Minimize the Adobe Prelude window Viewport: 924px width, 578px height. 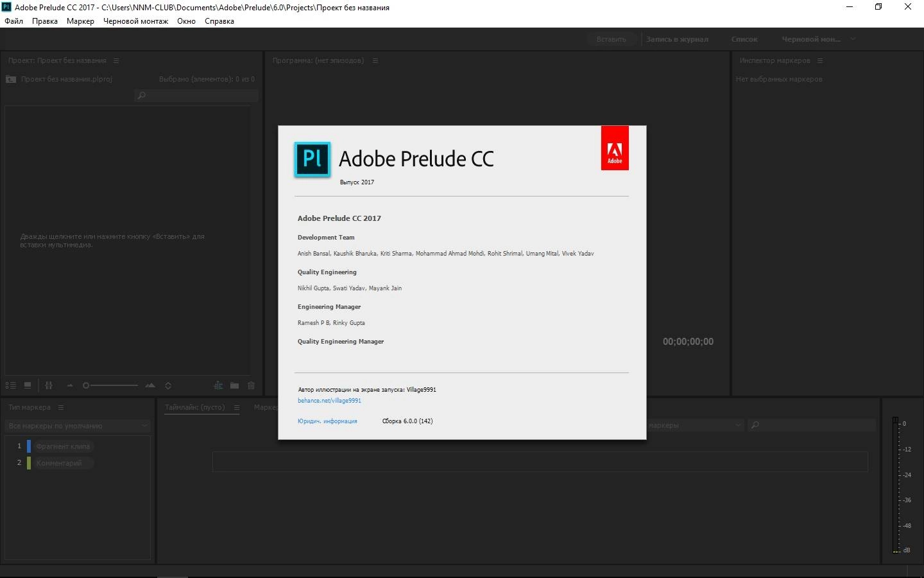point(850,7)
